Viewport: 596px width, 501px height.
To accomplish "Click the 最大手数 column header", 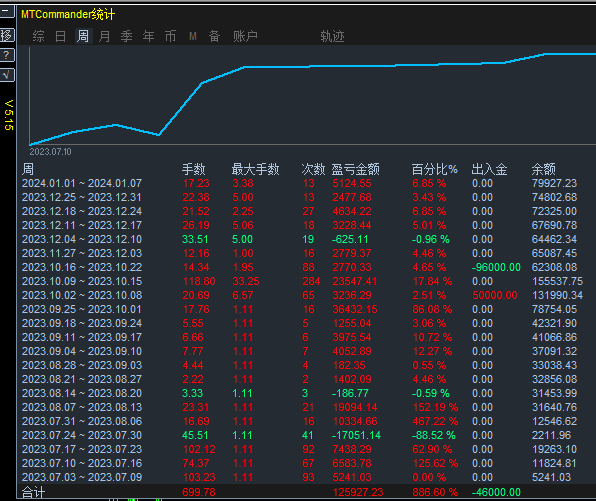I will [x=255, y=169].
